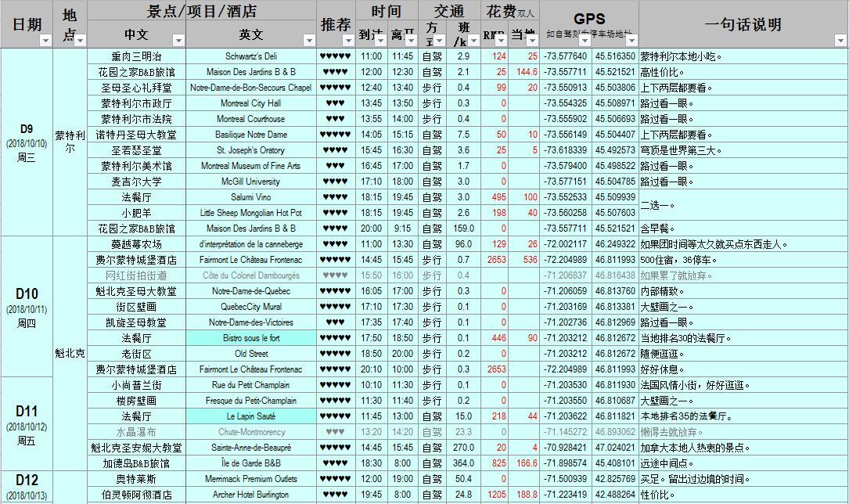849x504 pixels.
Task: Select the Île de Garde B&B cell
Action: [251, 464]
